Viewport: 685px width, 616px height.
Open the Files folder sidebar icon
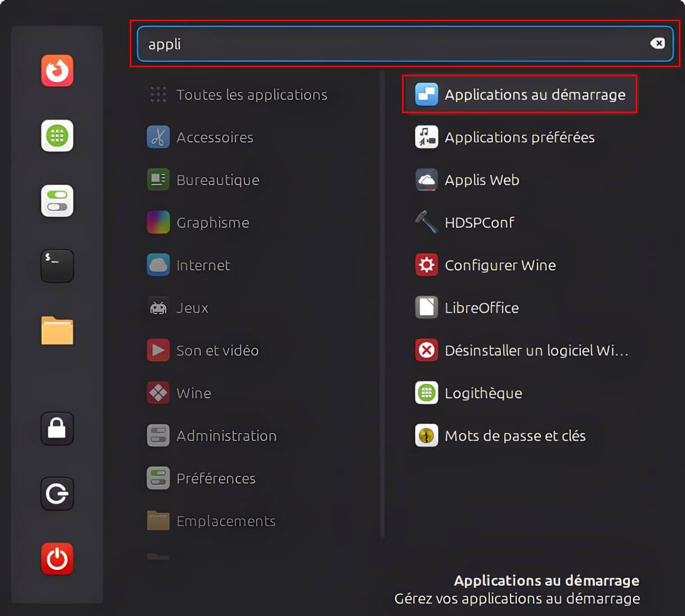click(x=57, y=330)
